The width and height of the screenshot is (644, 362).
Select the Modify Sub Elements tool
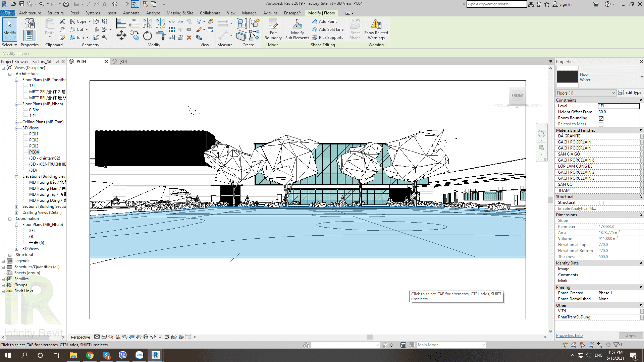[297, 24]
